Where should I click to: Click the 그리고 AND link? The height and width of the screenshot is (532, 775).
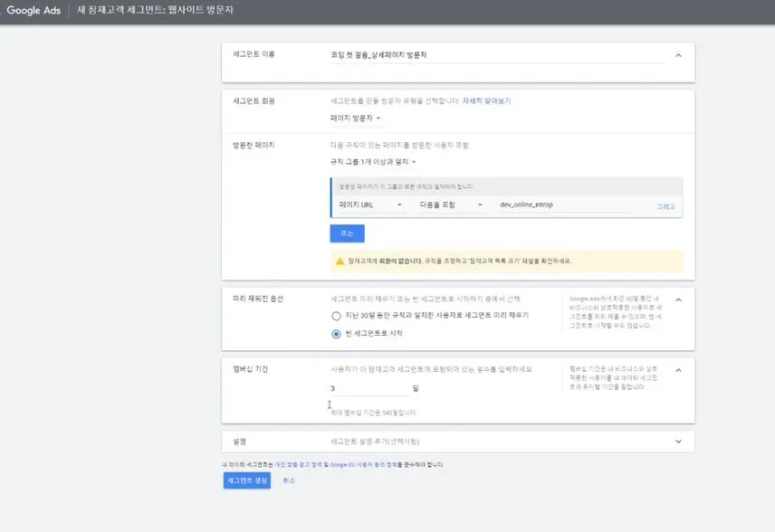coord(664,207)
